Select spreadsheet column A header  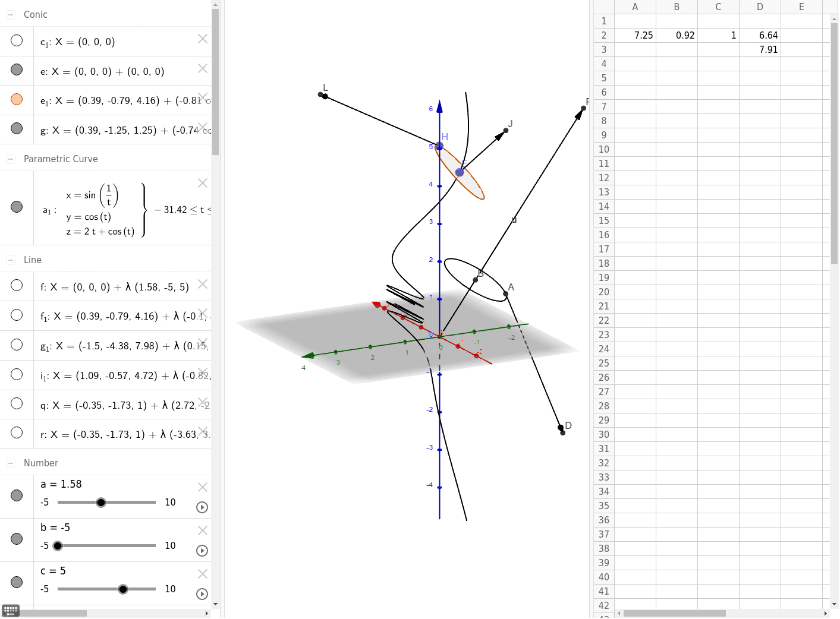click(635, 7)
